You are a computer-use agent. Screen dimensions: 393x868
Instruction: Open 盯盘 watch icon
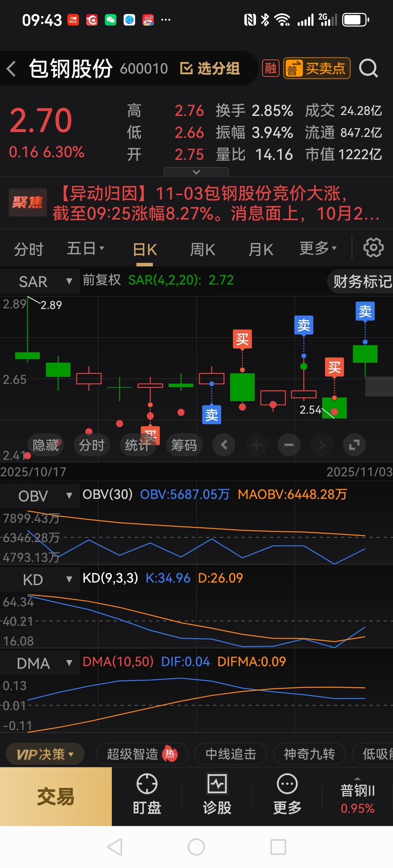pyautogui.click(x=147, y=794)
